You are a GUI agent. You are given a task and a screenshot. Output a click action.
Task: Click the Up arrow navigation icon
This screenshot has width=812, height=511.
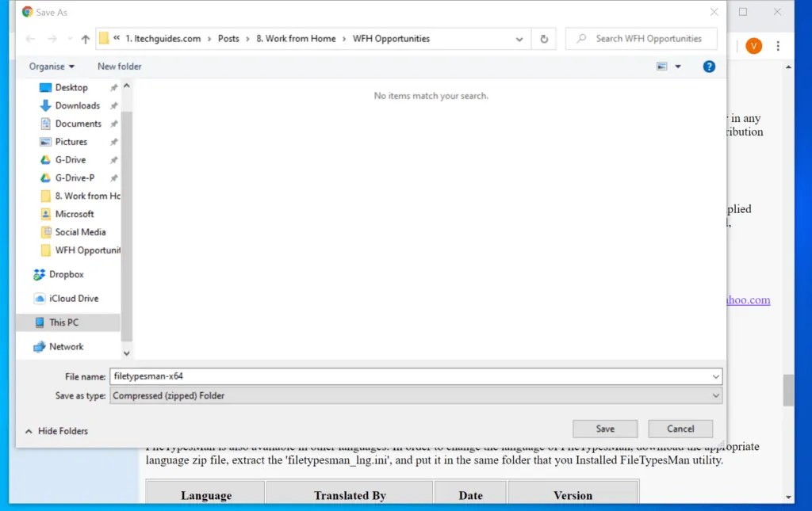pos(86,39)
